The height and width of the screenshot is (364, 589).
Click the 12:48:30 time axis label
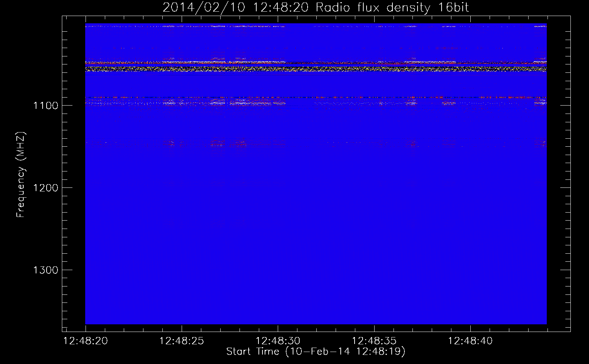pyautogui.click(x=278, y=341)
